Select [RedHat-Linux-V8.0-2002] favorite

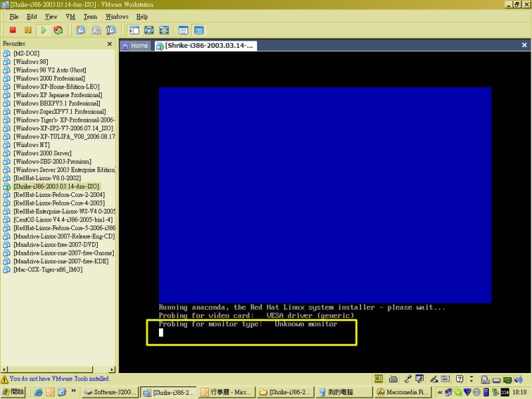[x=47, y=178]
